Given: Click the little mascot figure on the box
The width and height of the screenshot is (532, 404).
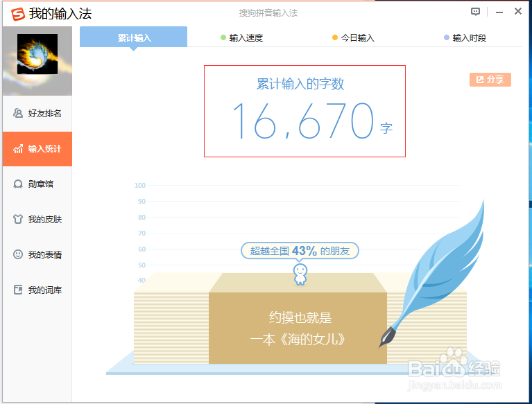Looking at the screenshot, I should (x=300, y=274).
